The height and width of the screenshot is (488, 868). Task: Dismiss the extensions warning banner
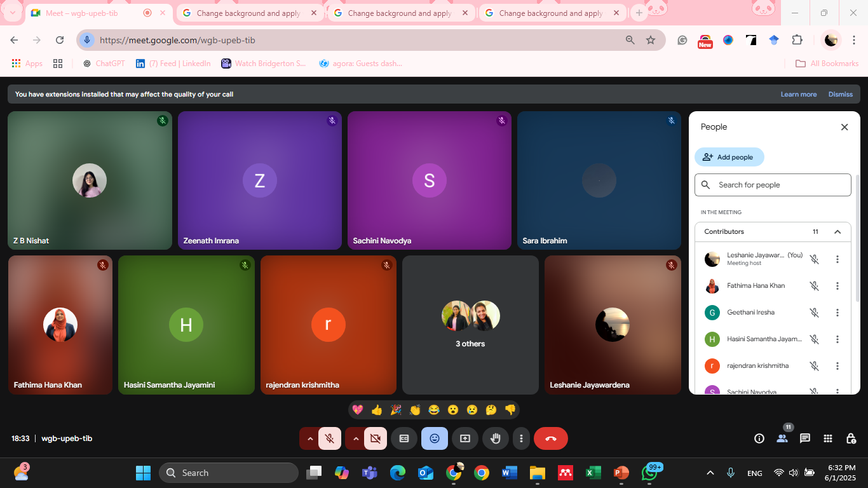coord(840,94)
